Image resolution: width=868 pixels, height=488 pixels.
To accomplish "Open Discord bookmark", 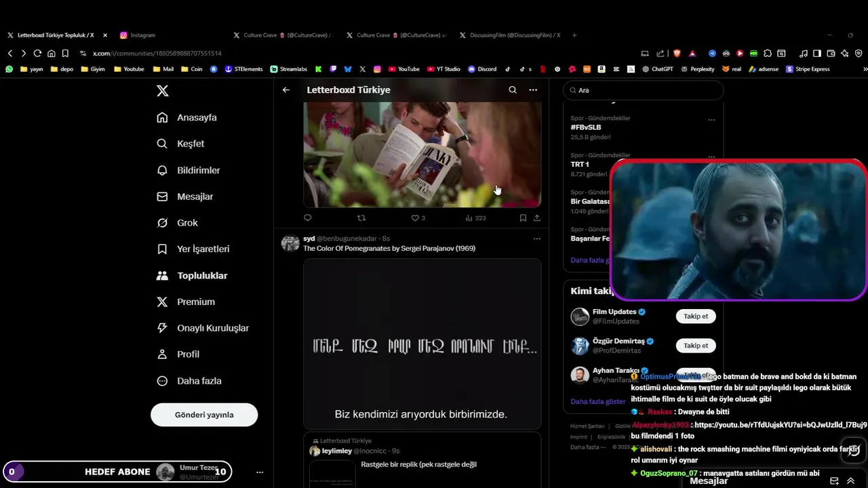I will [482, 69].
